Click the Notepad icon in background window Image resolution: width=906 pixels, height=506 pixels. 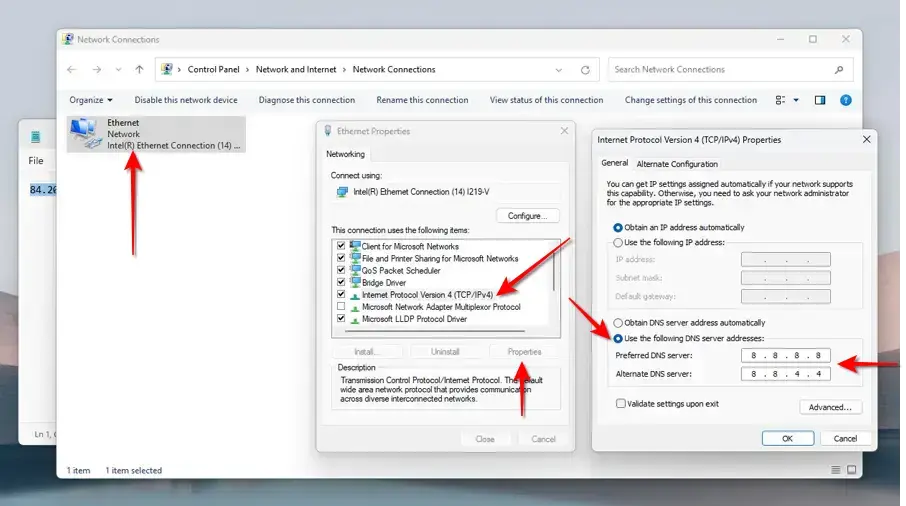36,137
